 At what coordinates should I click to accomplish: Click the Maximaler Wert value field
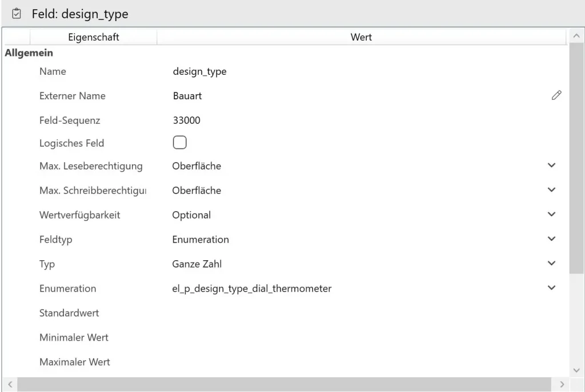pyautogui.click(x=360, y=362)
